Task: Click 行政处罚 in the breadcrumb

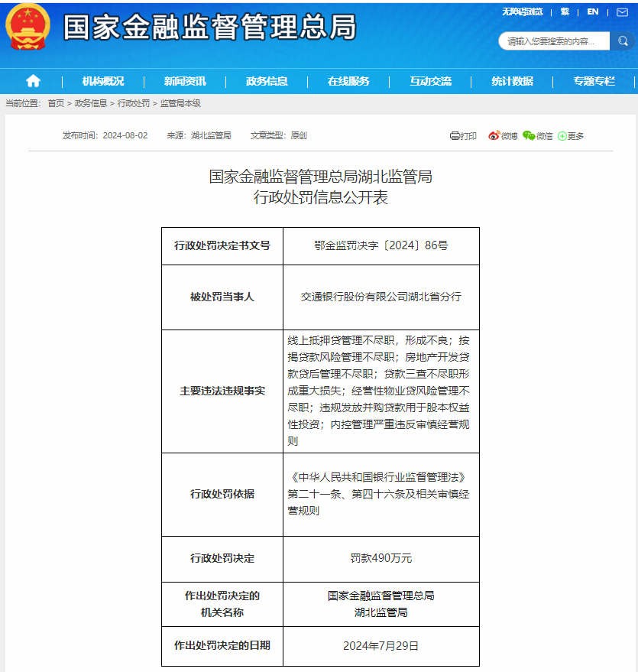Action: tap(134, 103)
